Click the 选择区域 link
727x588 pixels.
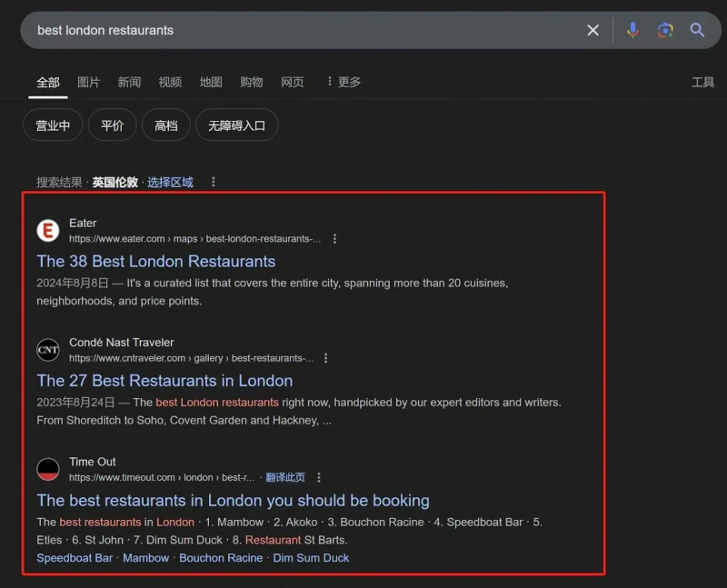(x=170, y=183)
